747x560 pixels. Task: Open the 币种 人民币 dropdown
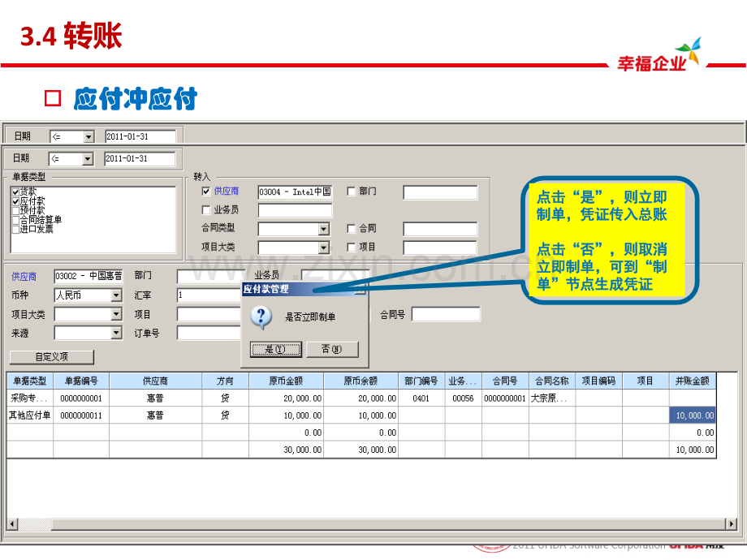(x=116, y=295)
